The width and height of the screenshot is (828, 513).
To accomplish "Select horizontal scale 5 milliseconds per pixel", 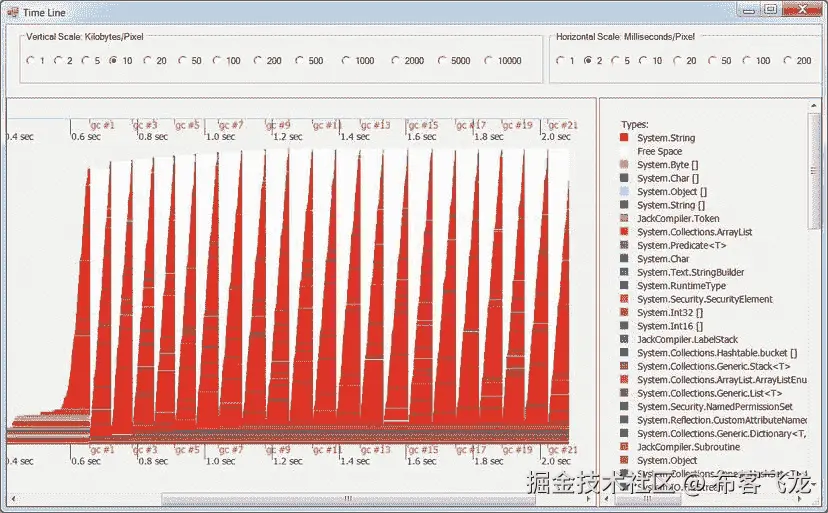I will pos(615,60).
